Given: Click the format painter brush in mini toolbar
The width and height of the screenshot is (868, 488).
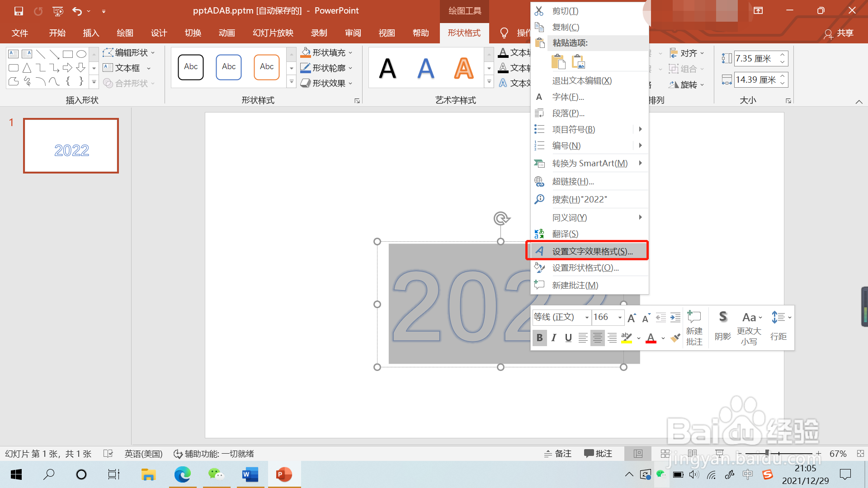Looking at the screenshot, I should [675, 338].
